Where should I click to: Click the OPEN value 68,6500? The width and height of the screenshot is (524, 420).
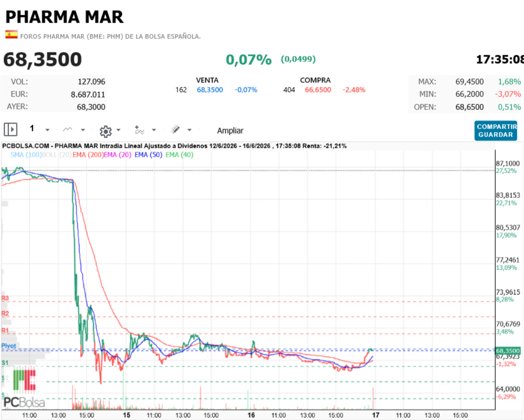point(469,107)
